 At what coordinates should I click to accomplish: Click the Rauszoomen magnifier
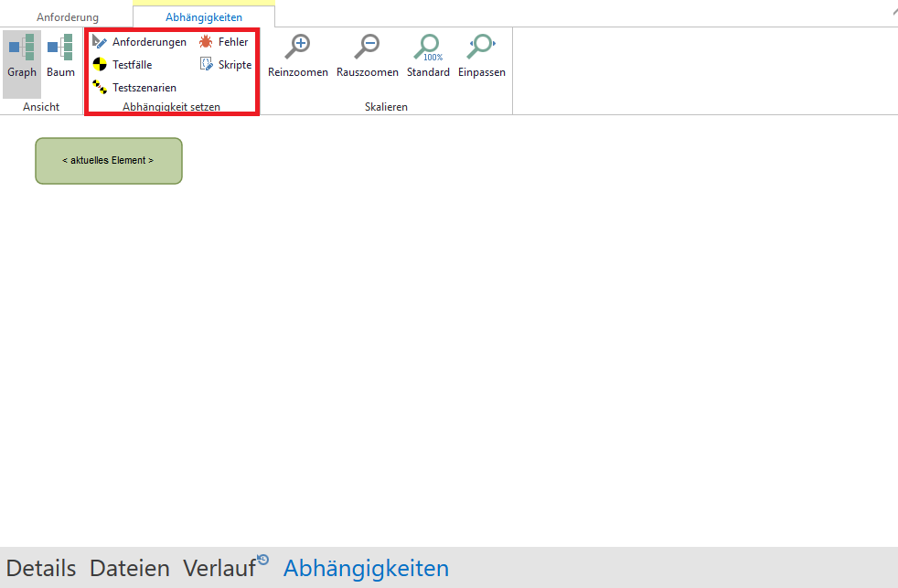pyautogui.click(x=368, y=55)
